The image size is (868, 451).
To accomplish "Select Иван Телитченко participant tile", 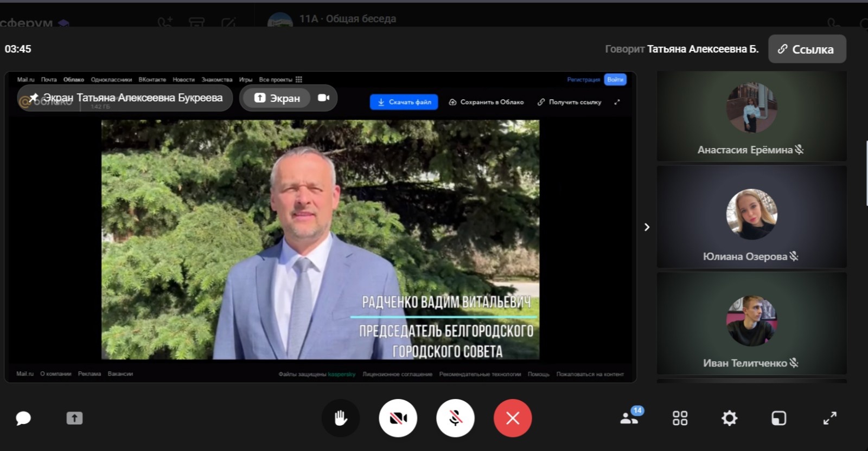I will pyautogui.click(x=751, y=323).
